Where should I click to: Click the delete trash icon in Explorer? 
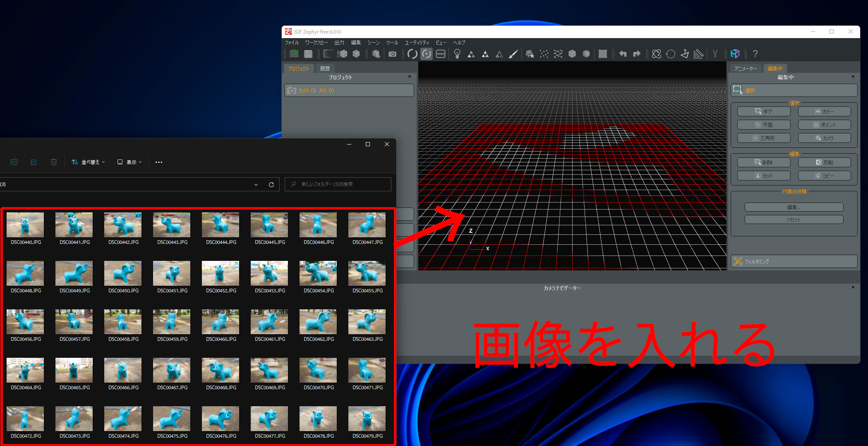(x=54, y=162)
